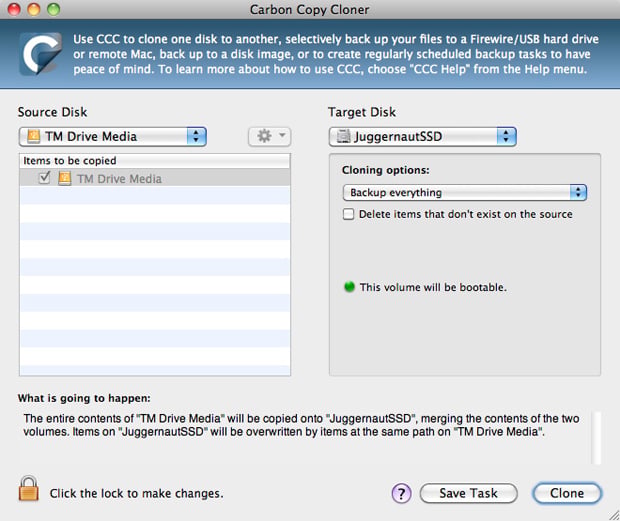Click the 'Source Disk' label
Image resolution: width=620 pixels, height=521 pixels.
tap(53, 112)
